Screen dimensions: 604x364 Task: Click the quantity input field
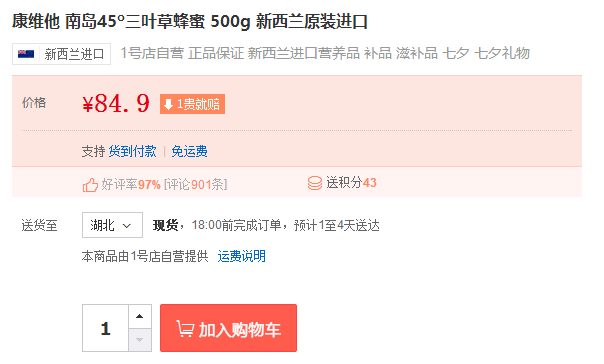(x=105, y=328)
